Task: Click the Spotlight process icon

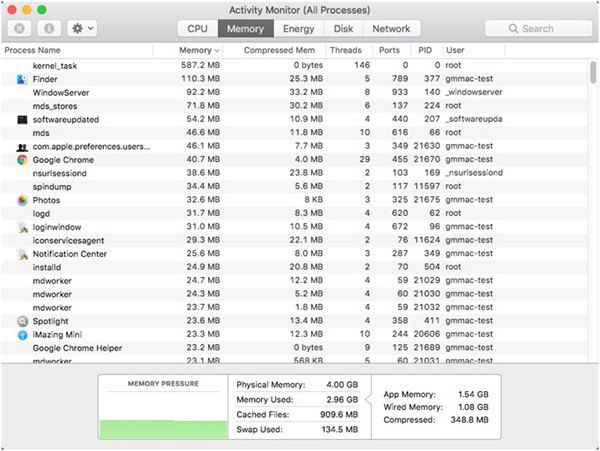Action: [22, 321]
